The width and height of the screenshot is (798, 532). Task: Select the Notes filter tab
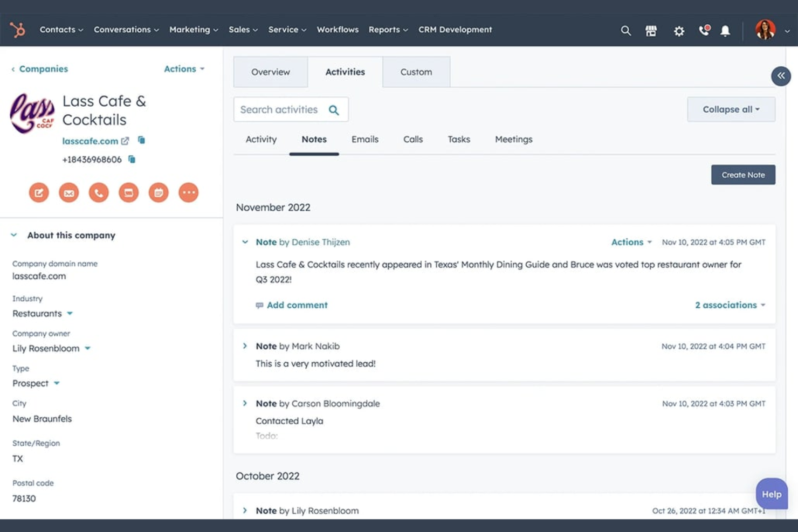[x=314, y=140]
